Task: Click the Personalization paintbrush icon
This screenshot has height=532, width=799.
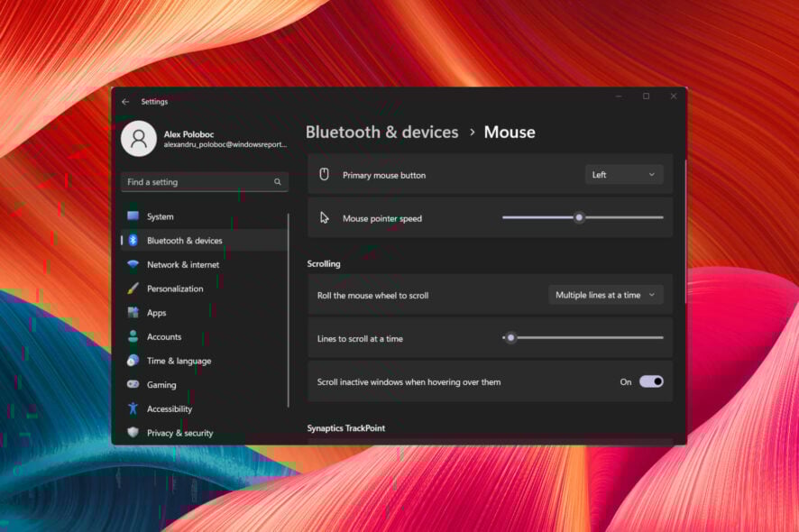Action: point(133,288)
